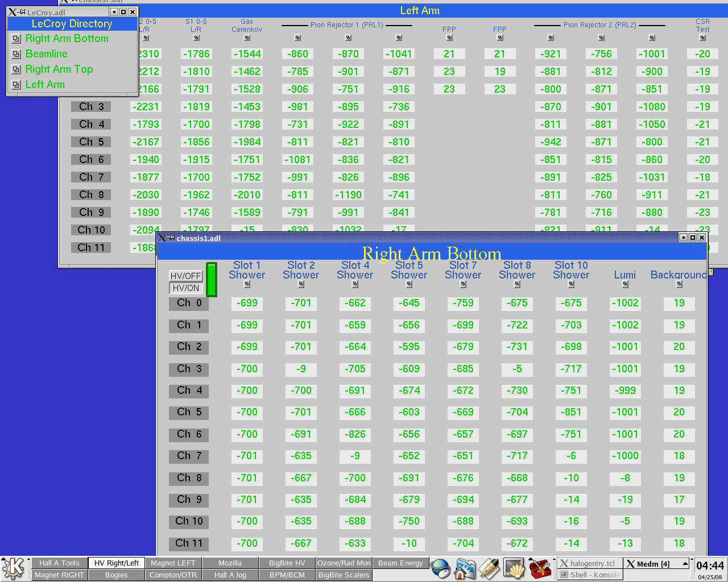Open the Medm [4] window group dropdown arrow
728x582 pixels.
click(x=685, y=564)
